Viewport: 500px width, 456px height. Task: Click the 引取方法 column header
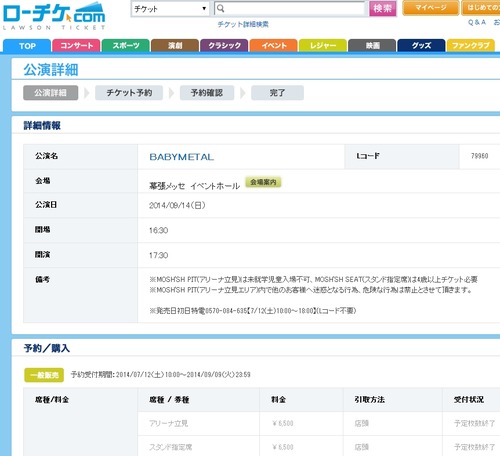coord(370,400)
